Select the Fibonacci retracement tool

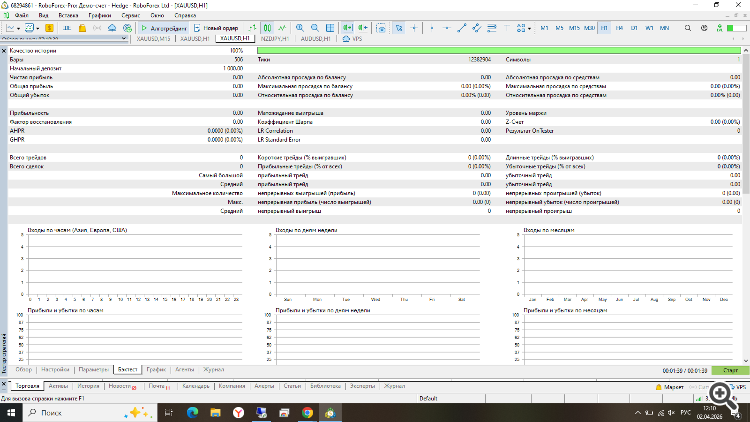[x=491, y=28]
